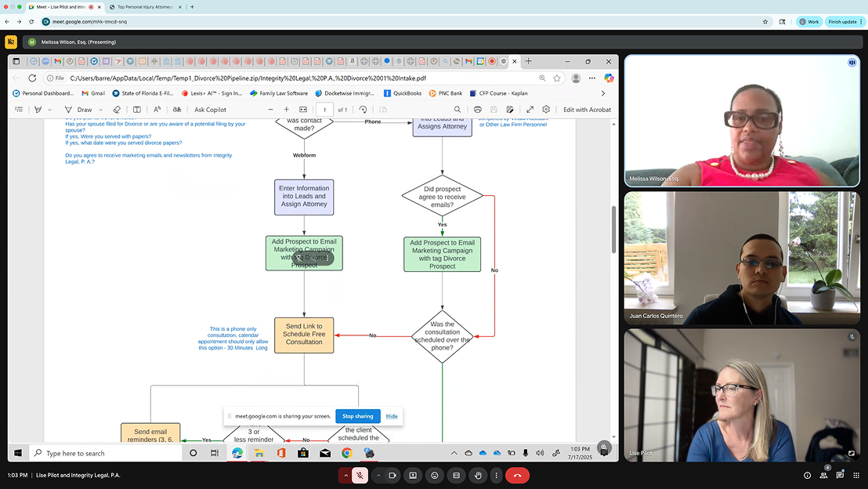868x489 pixels.
Task: Click Melissa Wilson video tile
Action: 742,120
